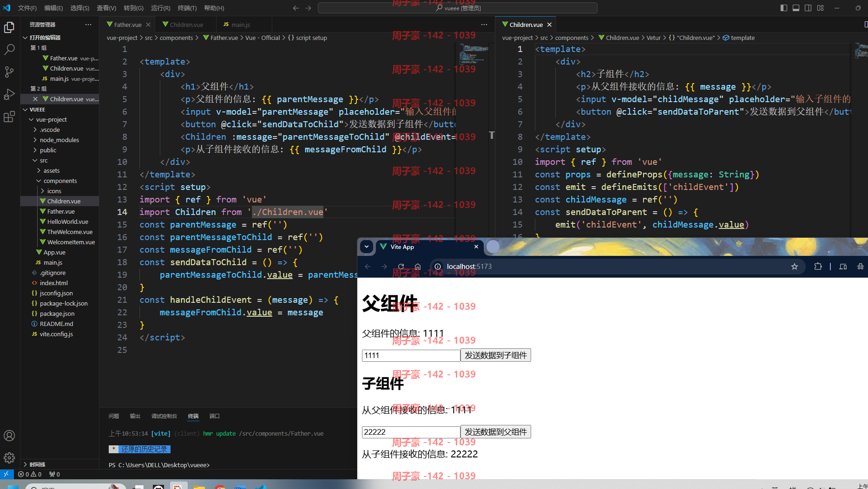Expand the public folder
Screen dimensions: 868x489
point(59,150)
